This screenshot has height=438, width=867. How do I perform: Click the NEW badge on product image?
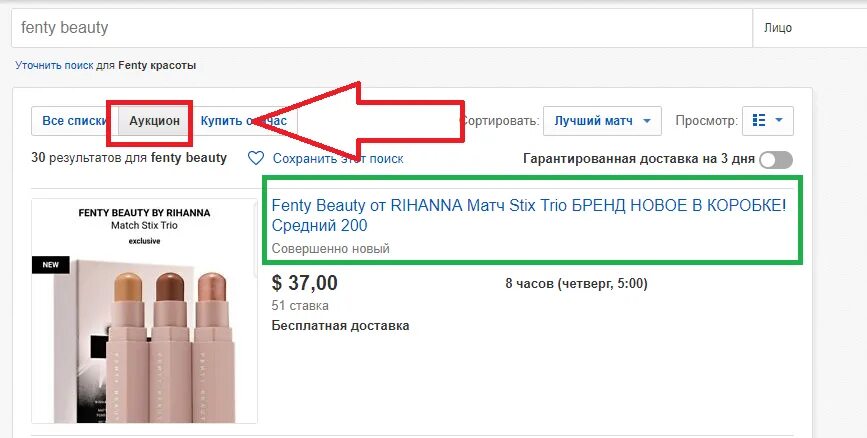[50, 265]
